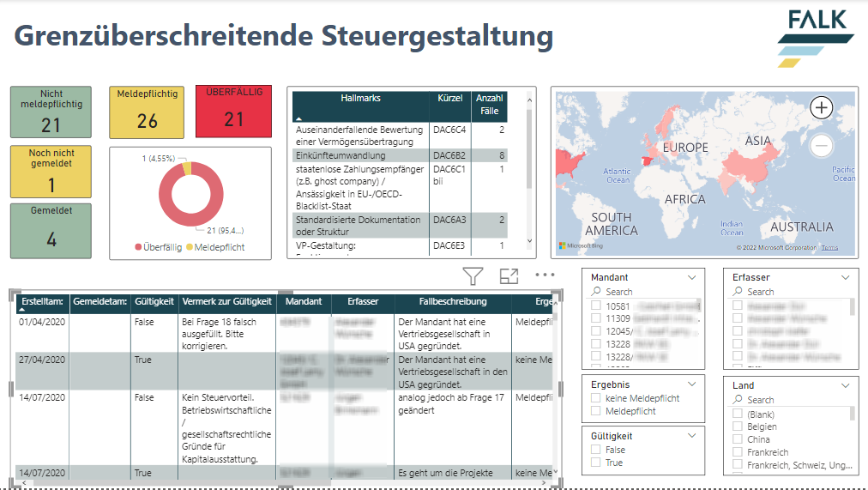
Task: Collapse the Ergebnis slicer chevron
Action: point(692,384)
